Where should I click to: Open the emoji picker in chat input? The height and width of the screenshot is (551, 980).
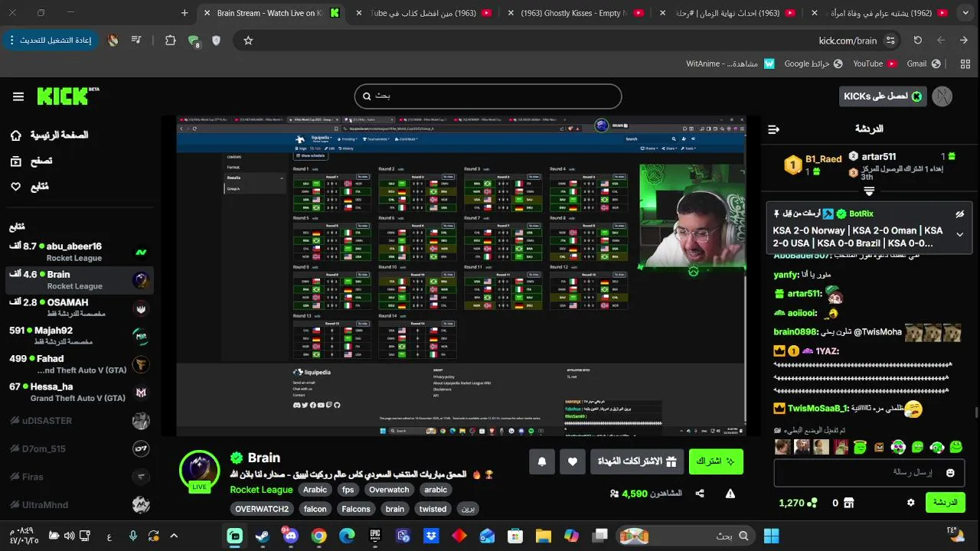[951, 473]
